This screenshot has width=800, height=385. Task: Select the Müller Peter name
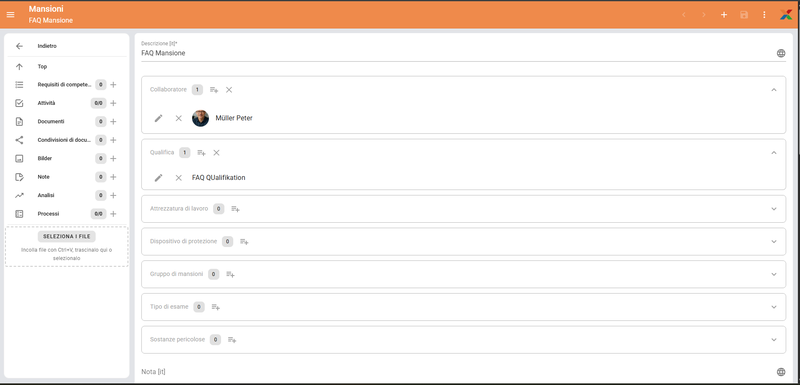(234, 118)
